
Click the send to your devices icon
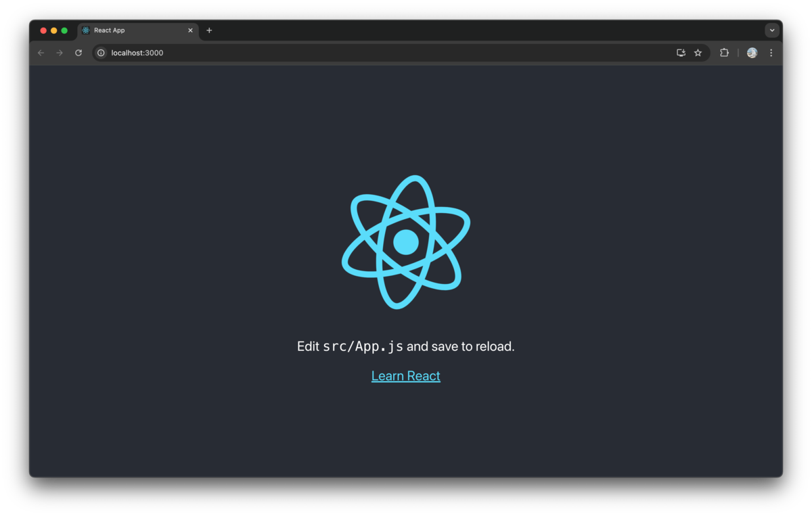point(681,52)
